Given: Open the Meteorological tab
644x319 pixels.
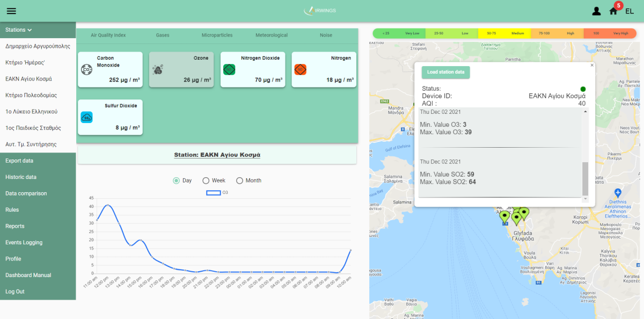Looking at the screenshot, I should (272, 35).
